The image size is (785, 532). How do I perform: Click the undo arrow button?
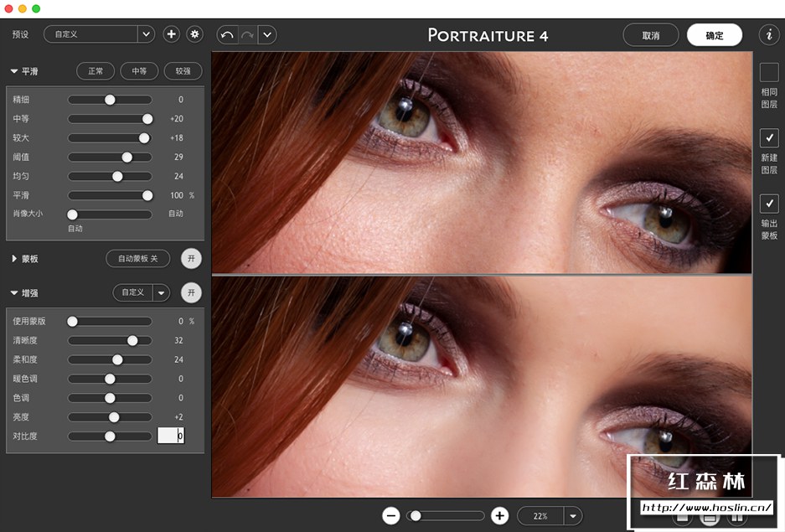click(x=227, y=35)
